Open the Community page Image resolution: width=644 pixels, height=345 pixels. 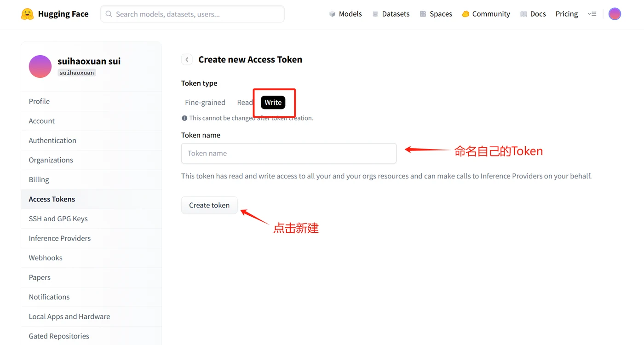(x=486, y=14)
